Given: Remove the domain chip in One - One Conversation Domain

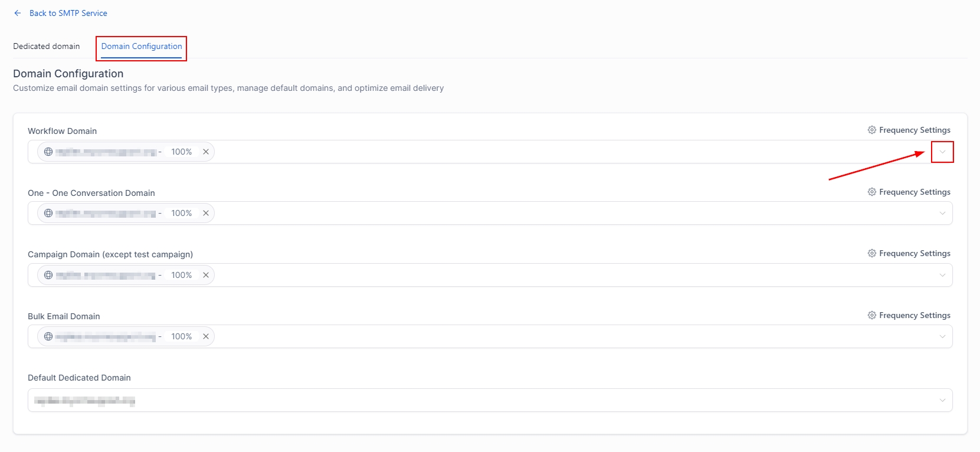Looking at the screenshot, I should click(206, 213).
